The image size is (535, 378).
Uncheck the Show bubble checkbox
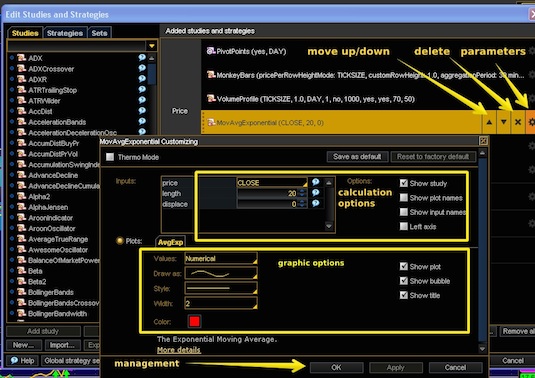(404, 281)
